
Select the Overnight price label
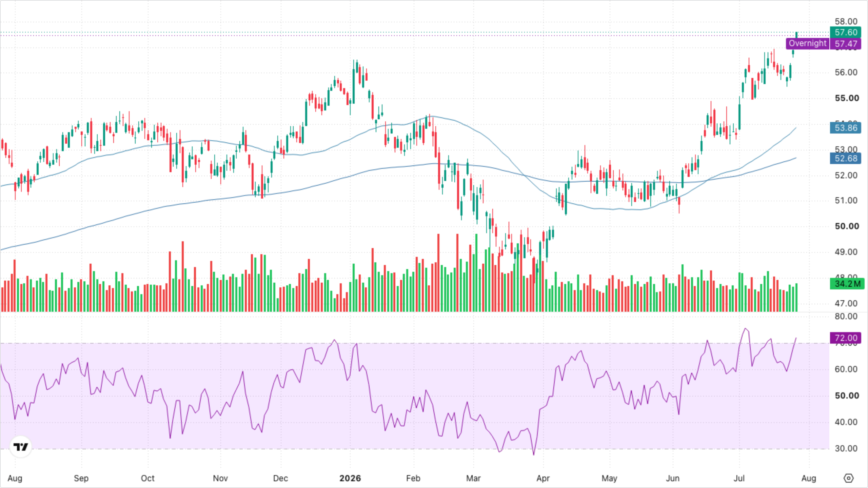(x=808, y=43)
